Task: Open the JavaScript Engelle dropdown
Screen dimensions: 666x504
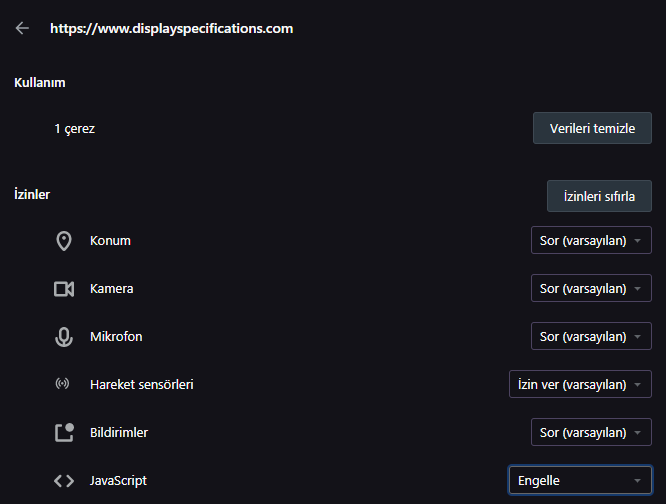Action: (580, 481)
